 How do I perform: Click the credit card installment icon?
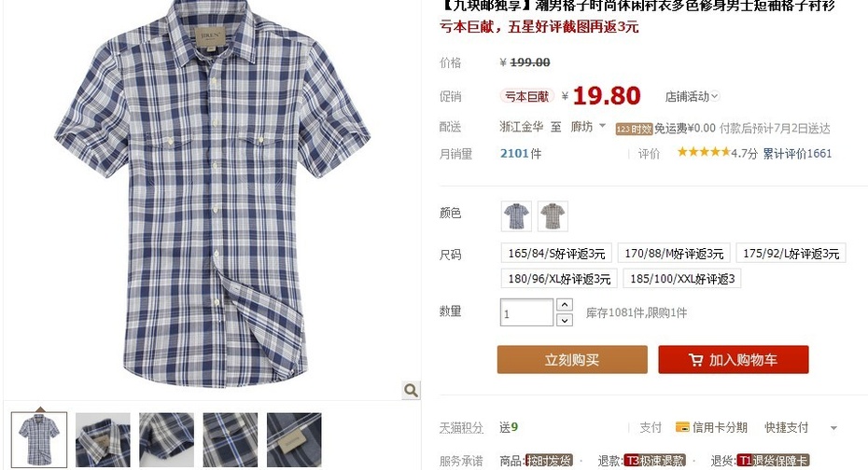point(682,427)
